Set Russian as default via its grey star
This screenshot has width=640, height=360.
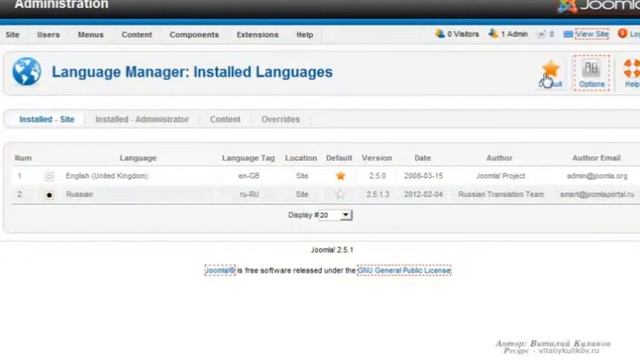pyautogui.click(x=340, y=194)
